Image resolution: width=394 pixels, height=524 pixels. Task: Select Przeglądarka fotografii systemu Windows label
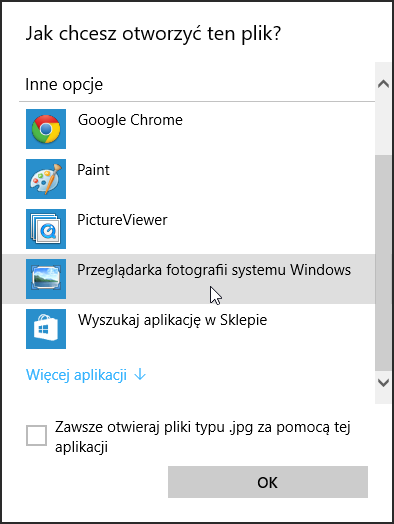pos(214,270)
